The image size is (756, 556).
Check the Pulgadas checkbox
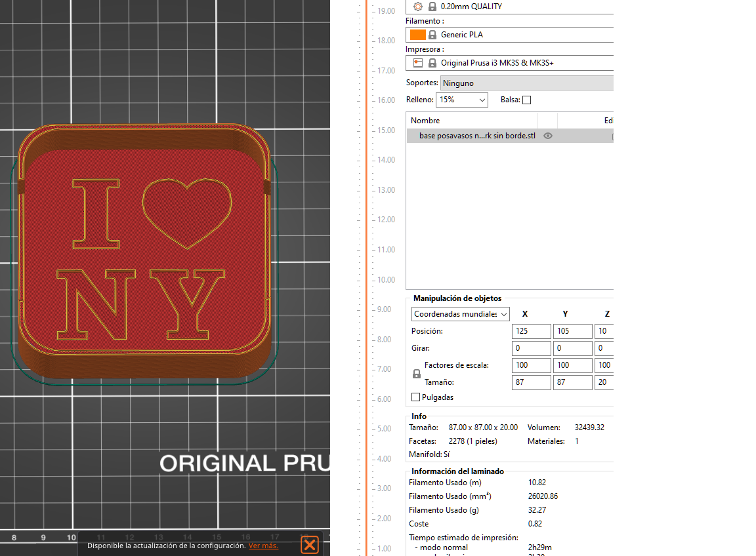coord(415,397)
